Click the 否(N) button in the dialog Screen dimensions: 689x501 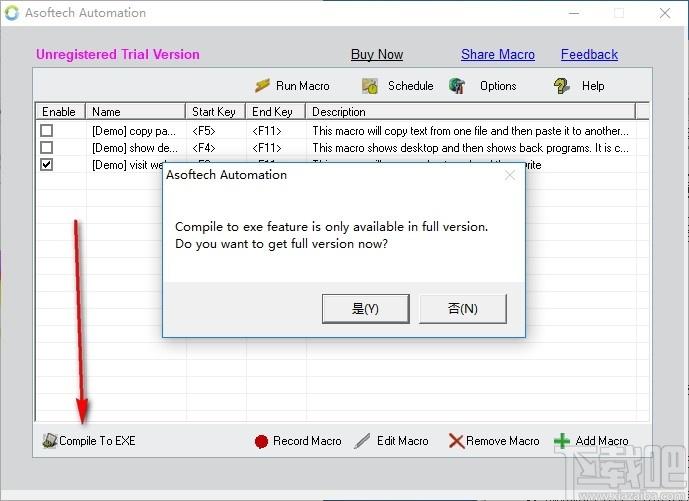click(x=463, y=309)
